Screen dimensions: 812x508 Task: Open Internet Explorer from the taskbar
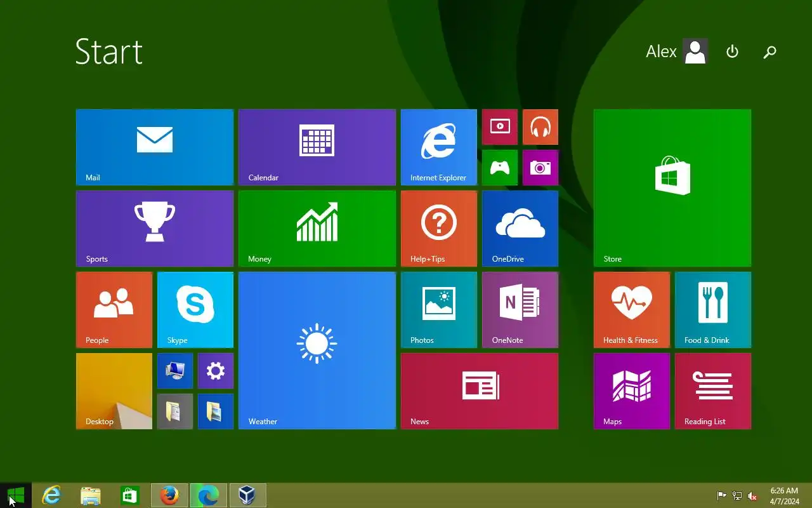(x=51, y=495)
